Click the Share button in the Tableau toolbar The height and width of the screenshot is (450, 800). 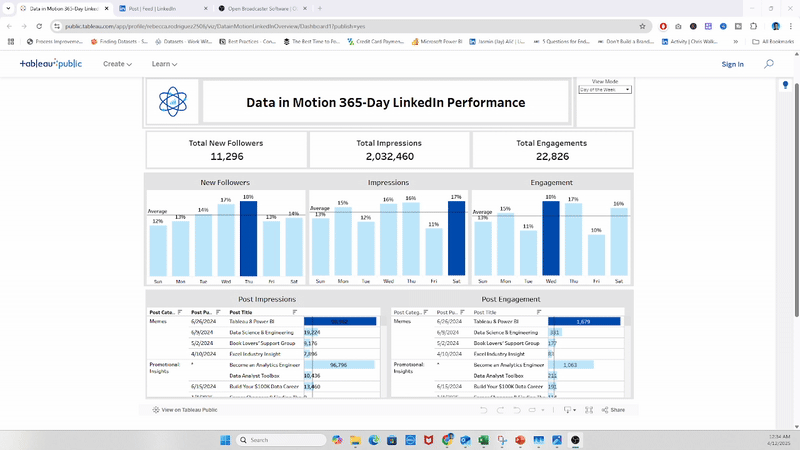click(613, 410)
